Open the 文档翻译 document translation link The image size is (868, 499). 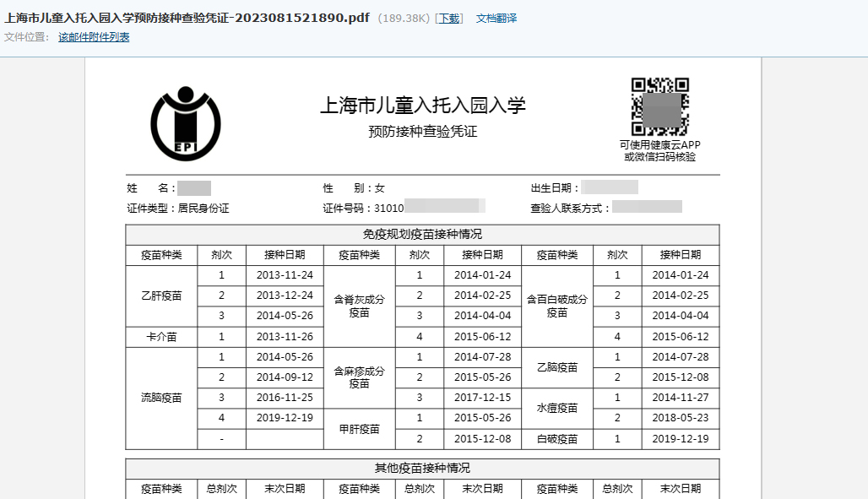pos(496,19)
